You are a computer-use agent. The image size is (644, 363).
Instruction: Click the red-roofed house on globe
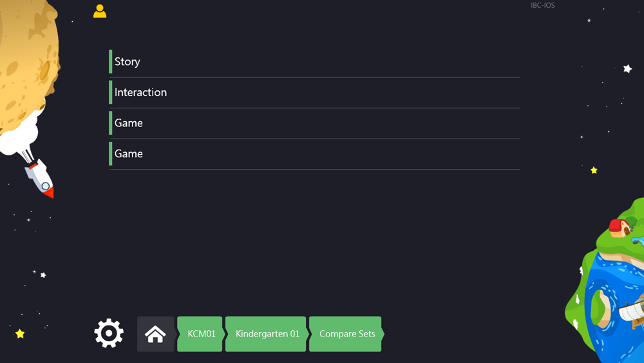click(620, 228)
